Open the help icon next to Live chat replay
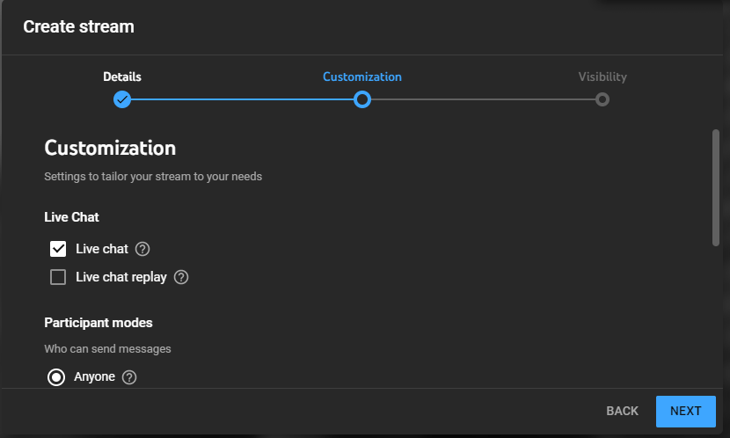 point(181,277)
